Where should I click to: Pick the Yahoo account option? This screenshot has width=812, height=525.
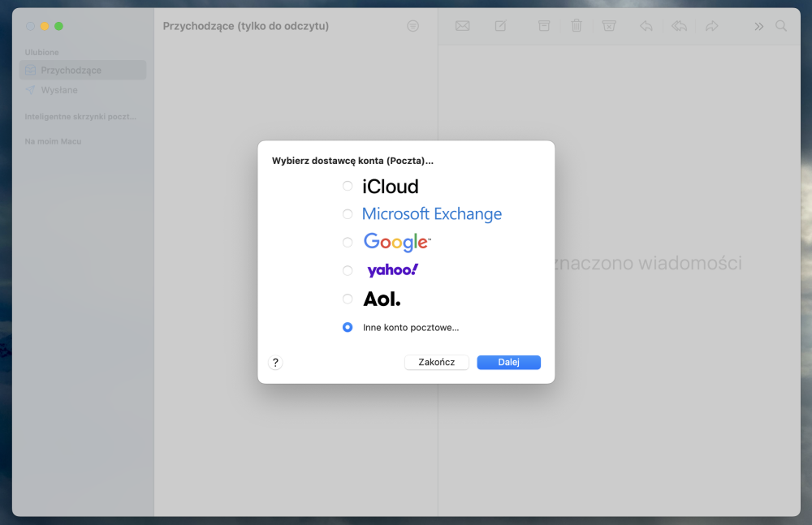[348, 270]
